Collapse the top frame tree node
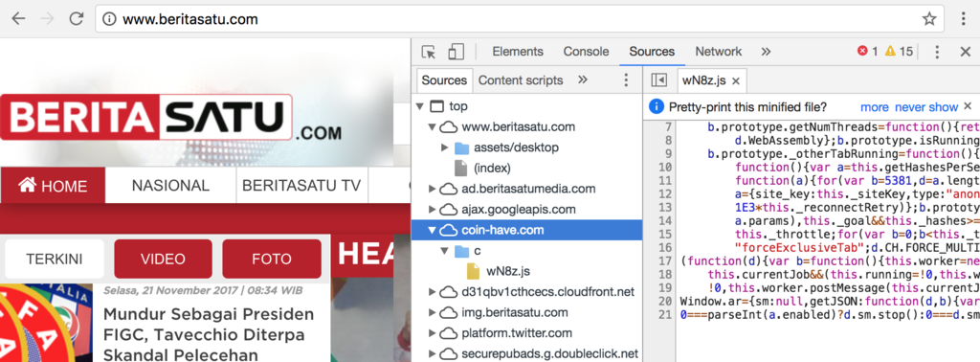Screen dimensions: 980x362 (x=419, y=106)
